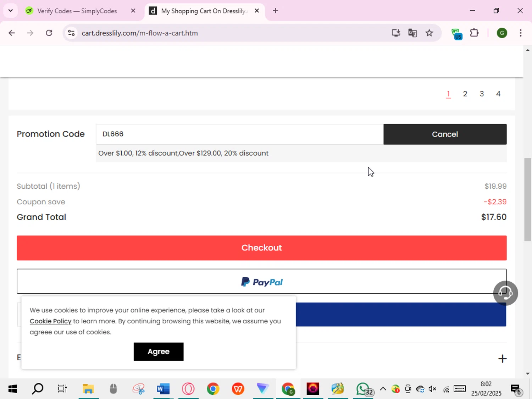The image size is (532, 399).
Task: Click the page vertical scrollbar thumb
Action: click(528, 199)
